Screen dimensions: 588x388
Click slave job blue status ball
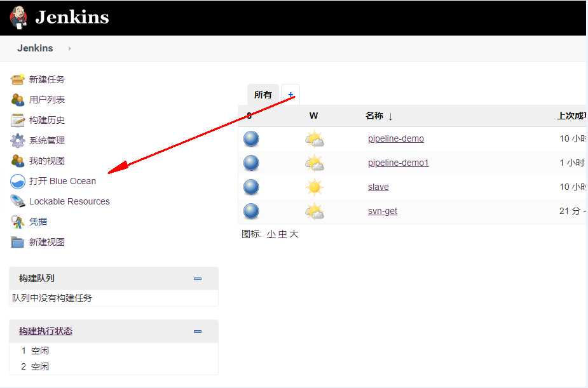point(251,187)
